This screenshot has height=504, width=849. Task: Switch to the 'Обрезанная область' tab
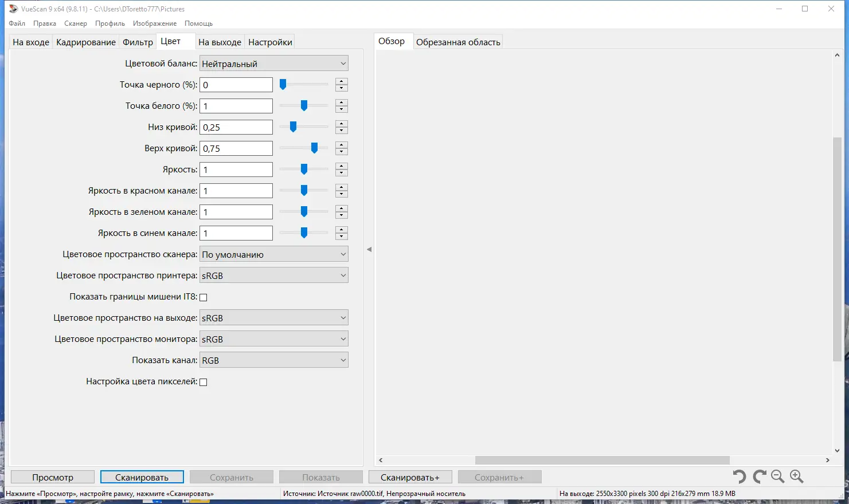point(458,42)
